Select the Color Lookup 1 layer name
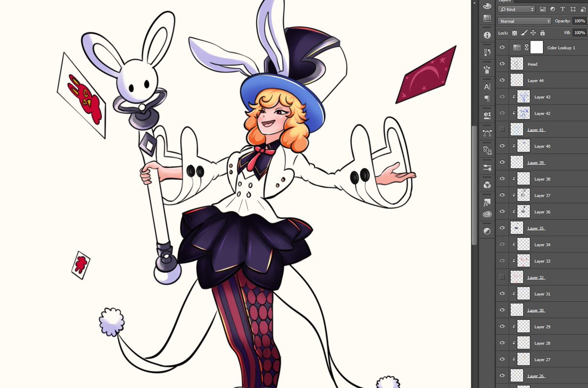 561,48
